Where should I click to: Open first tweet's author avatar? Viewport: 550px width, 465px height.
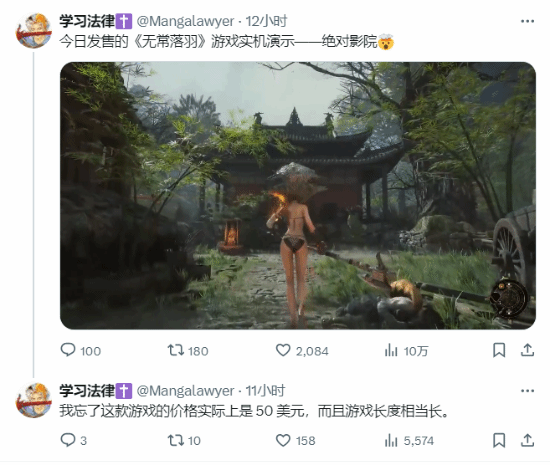[x=34, y=31]
